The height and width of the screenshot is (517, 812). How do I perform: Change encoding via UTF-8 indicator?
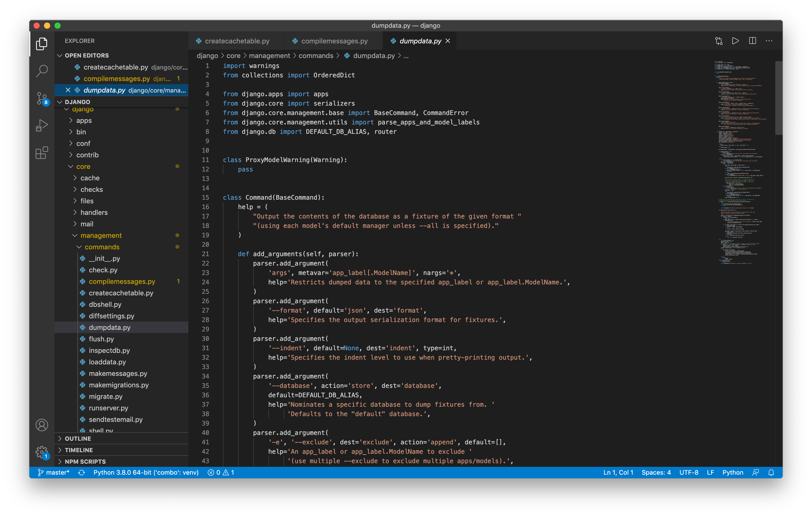pyautogui.click(x=689, y=472)
